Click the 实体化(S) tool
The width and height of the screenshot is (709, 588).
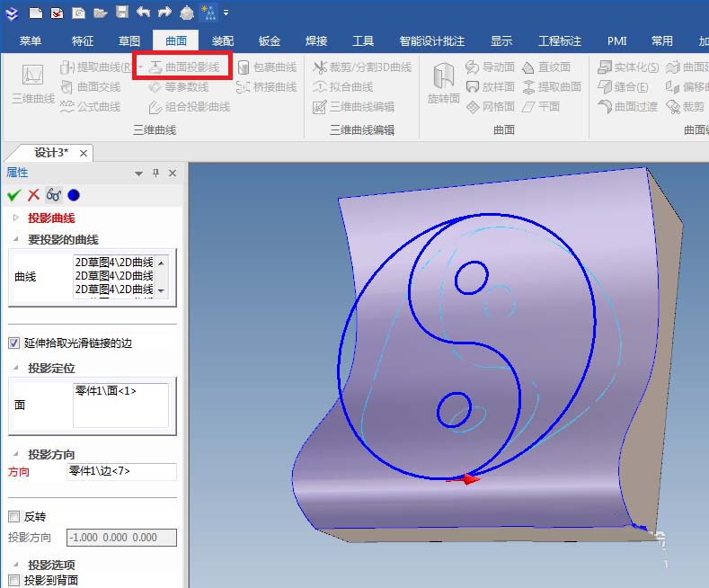click(x=628, y=67)
